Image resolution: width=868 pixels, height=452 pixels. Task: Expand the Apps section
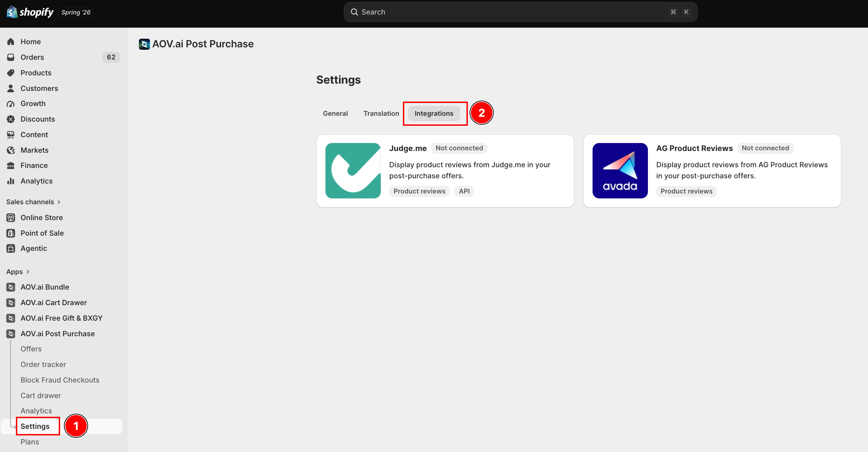click(18, 272)
